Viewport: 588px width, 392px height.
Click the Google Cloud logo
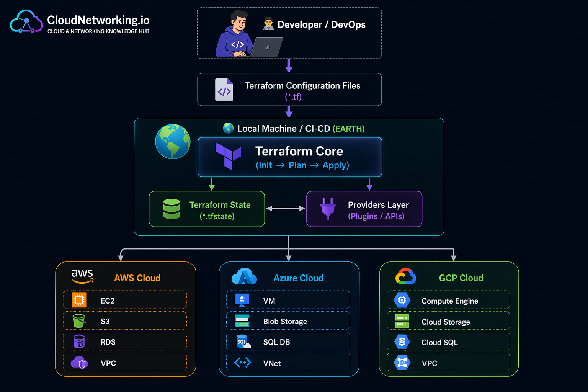click(x=405, y=276)
